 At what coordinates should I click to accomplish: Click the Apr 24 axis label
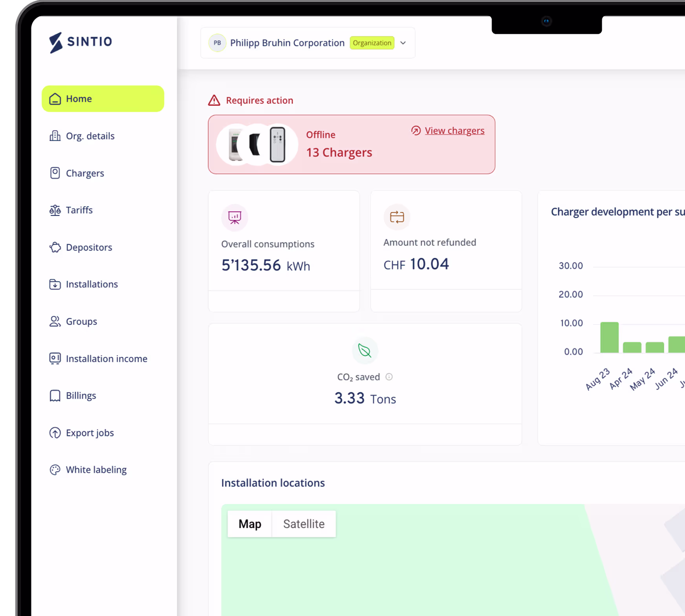click(x=621, y=379)
